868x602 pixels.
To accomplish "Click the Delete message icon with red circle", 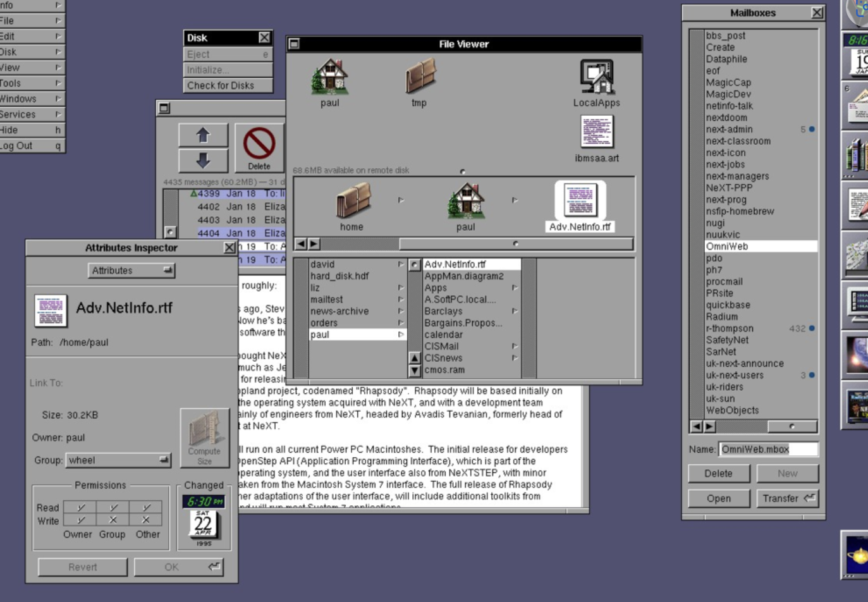I will 259,147.
